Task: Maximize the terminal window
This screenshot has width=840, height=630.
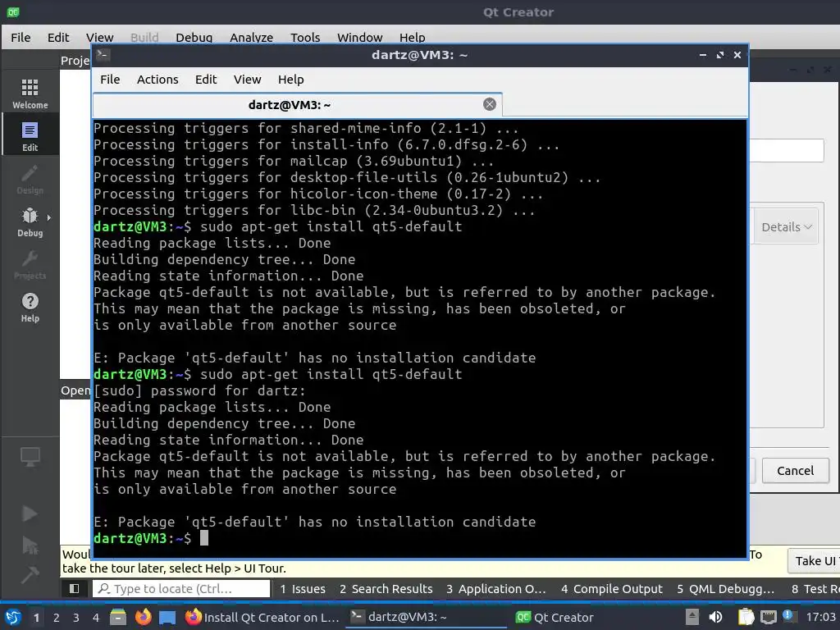Action: coord(720,55)
